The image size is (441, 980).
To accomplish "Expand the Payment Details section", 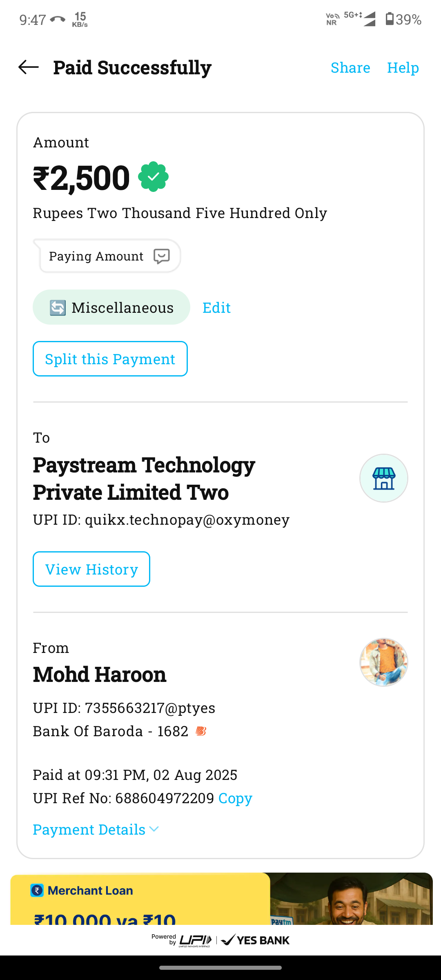I will coord(96,829).
